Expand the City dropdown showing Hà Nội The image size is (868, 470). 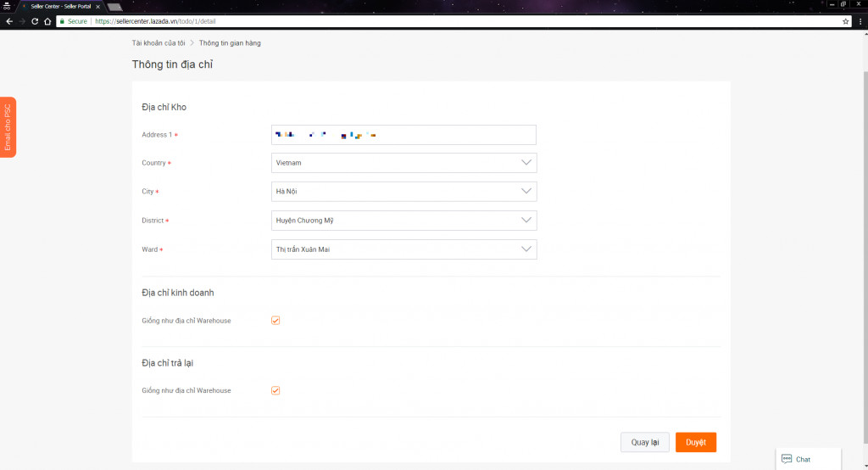point(403,192)
